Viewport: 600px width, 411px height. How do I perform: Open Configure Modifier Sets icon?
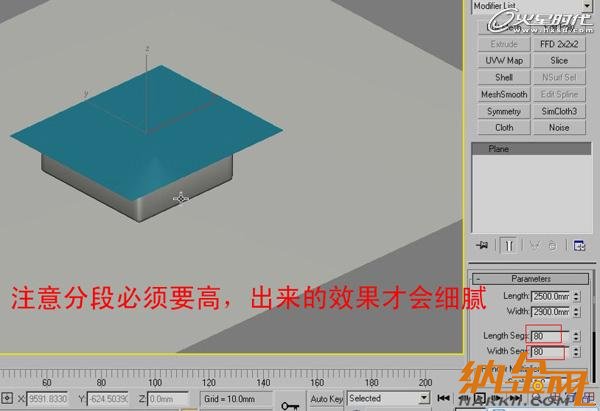tap(579, 245)
